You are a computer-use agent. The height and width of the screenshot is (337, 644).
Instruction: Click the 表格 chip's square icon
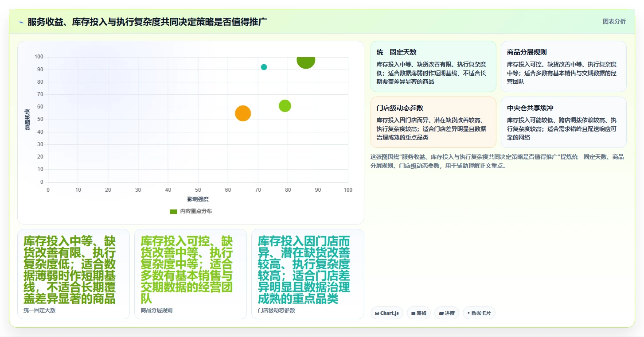click(413, 313)
